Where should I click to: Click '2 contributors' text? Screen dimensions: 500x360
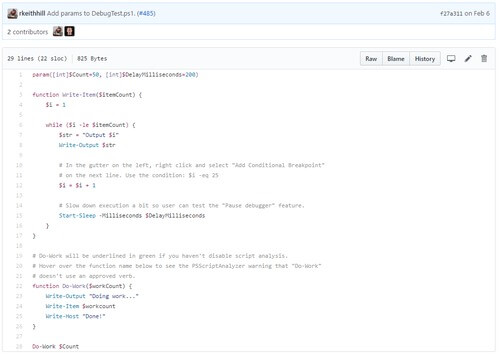point(28,32)
